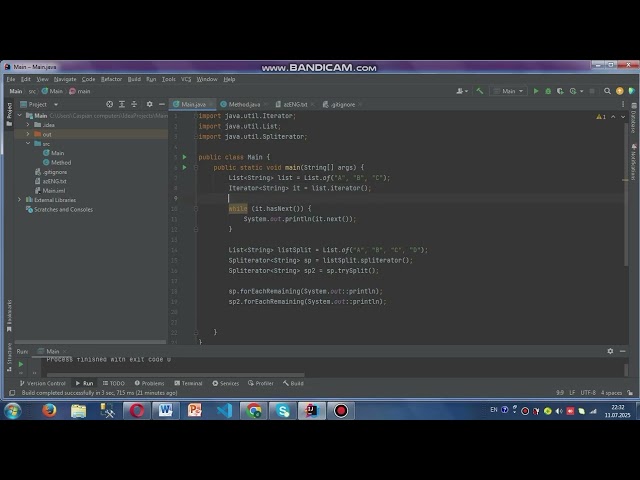Screen dimensions: 640x480
Task: Open the Services tool window
Action: 225,383
